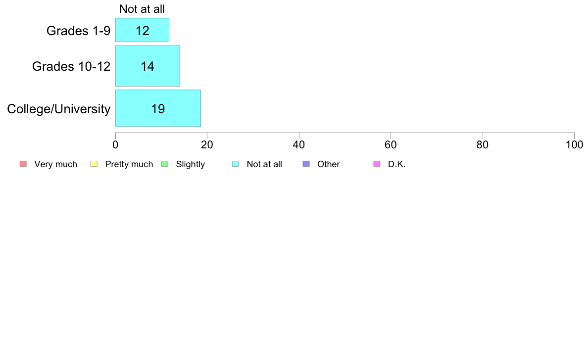This screenshot has width=588, height=364.
Task: Click the Not at all cyan legend swatch
Action: click(236, 164)
